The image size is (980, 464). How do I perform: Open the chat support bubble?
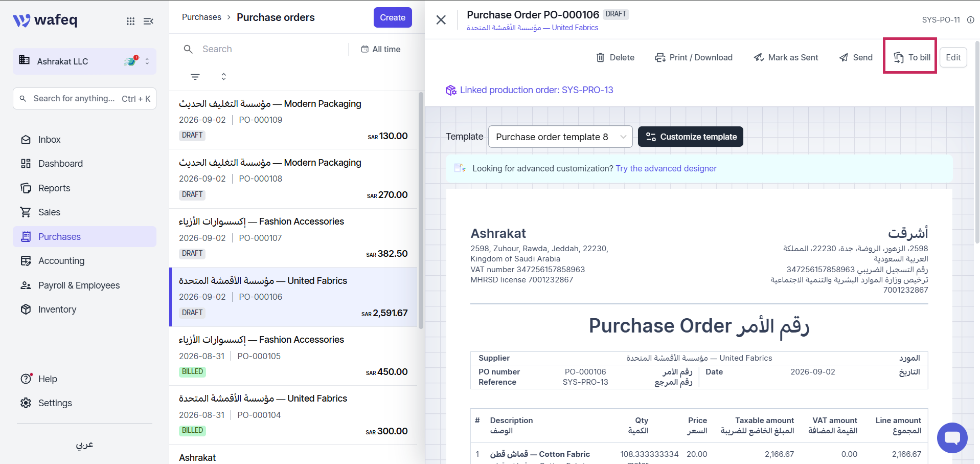(952, 437)
